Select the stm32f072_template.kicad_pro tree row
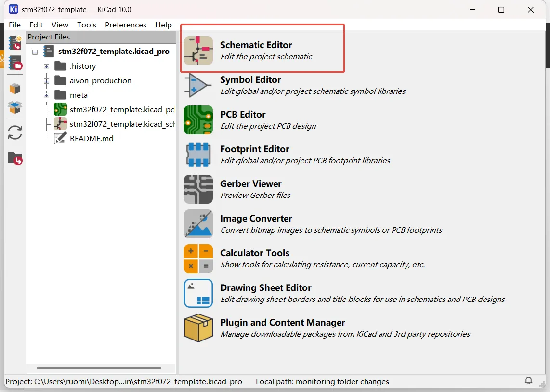This screenshot has height=392, width=550. (106, 52)
